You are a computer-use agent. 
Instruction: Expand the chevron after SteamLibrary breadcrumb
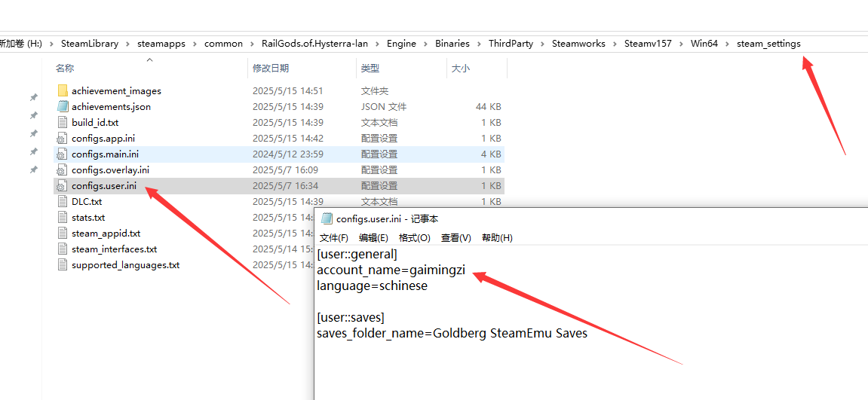pos(128,44)
